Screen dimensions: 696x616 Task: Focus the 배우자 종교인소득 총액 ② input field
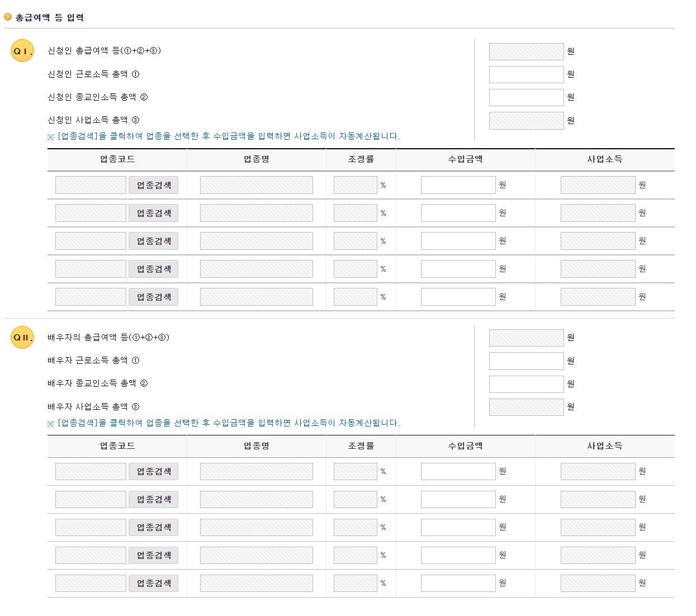(526, 384)
